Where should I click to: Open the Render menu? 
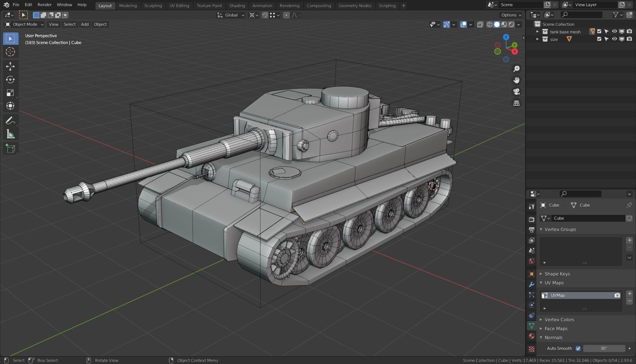coord(44,5)
